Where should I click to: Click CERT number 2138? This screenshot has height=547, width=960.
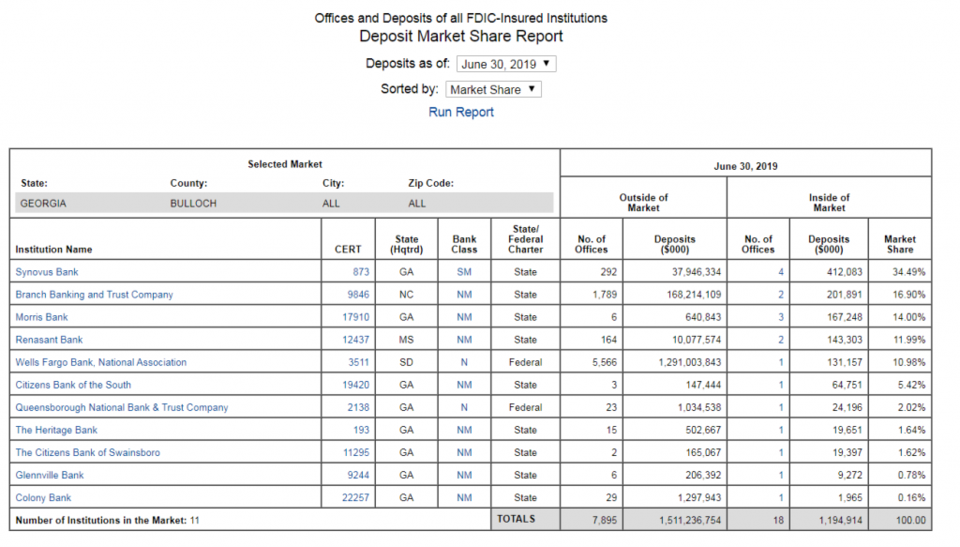click(358, 407)
